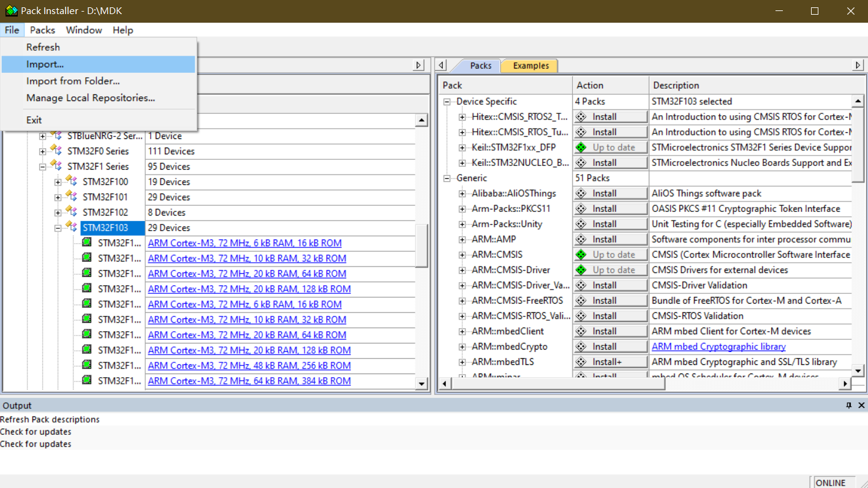Select the STBlueNRG-2 Ser... tree row

[x=105, y=136]
